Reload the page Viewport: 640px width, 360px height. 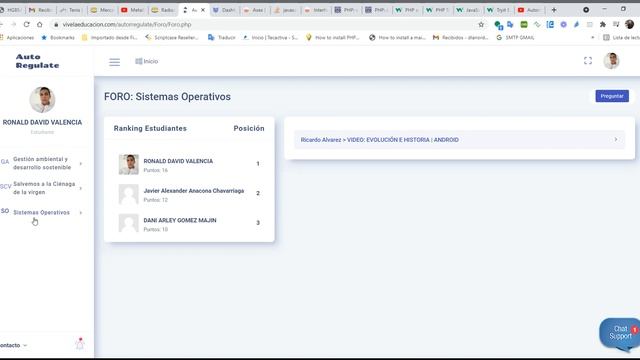point(27,24)
